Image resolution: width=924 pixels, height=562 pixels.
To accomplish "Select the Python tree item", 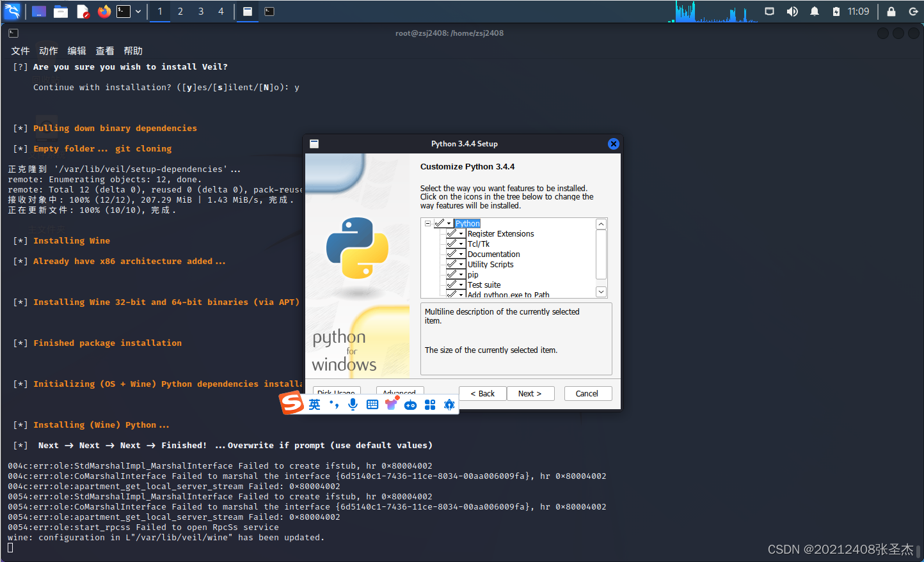I will (x=468, y=224).
